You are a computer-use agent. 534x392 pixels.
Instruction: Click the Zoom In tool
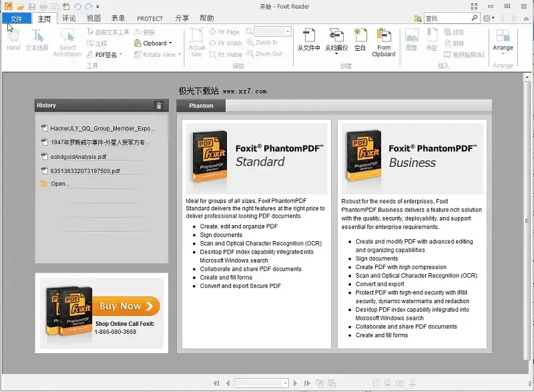coord(262,43)
